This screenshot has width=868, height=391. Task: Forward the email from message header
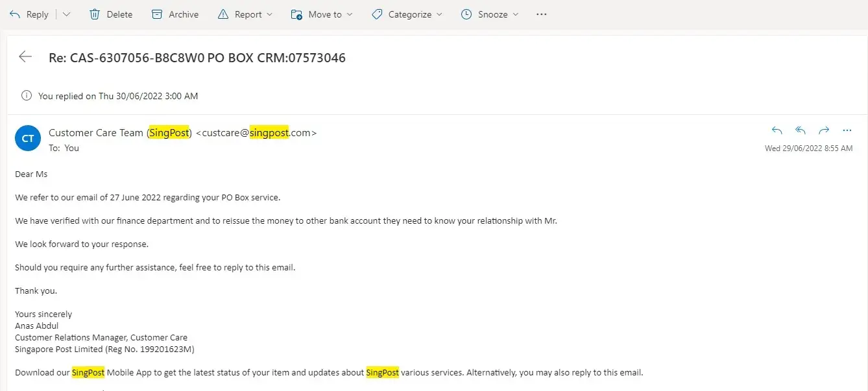tap(824, 130)
